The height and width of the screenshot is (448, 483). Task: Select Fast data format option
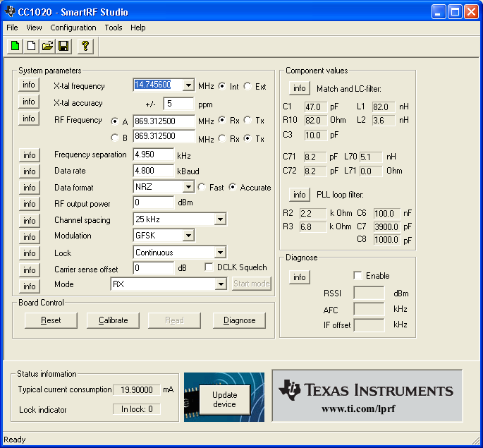point(202,187)
